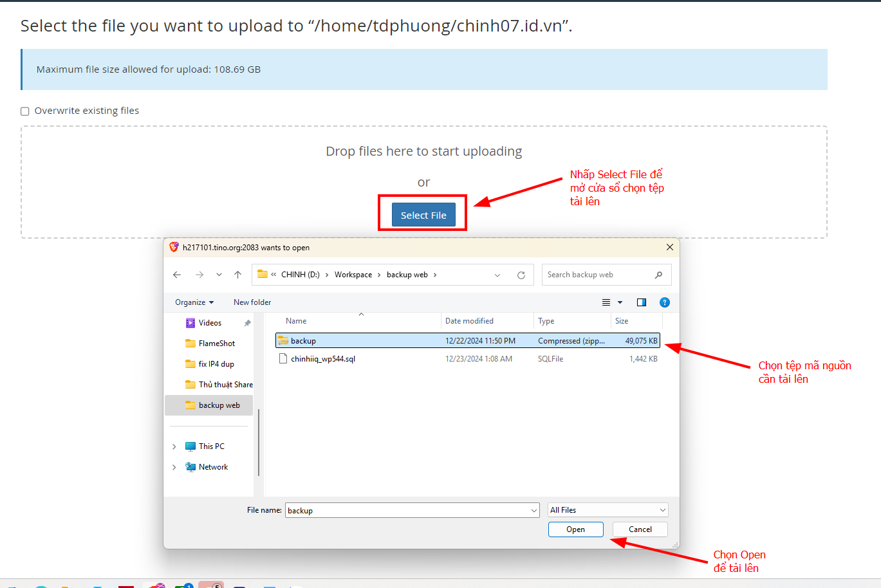This screenshot has height=588, width=881.
Task: Click New folder in dialog toolbar
Action: (x=252, y=302)
